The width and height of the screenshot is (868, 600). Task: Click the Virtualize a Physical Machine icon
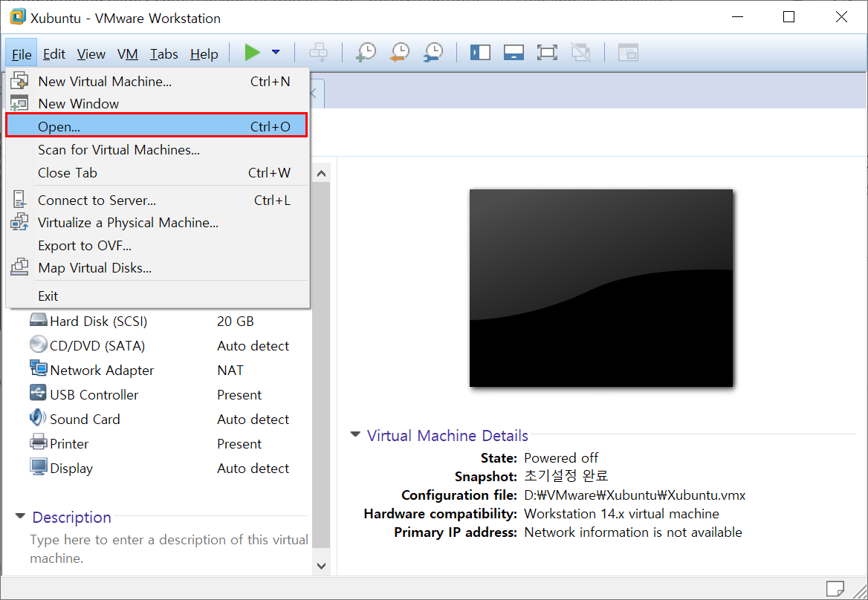[19, 222]
